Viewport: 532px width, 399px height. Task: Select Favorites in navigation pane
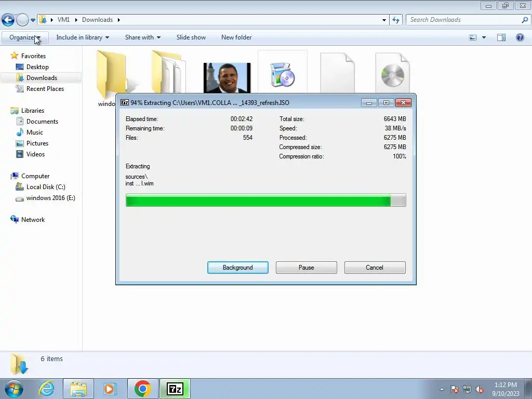(x=33, y=56)
